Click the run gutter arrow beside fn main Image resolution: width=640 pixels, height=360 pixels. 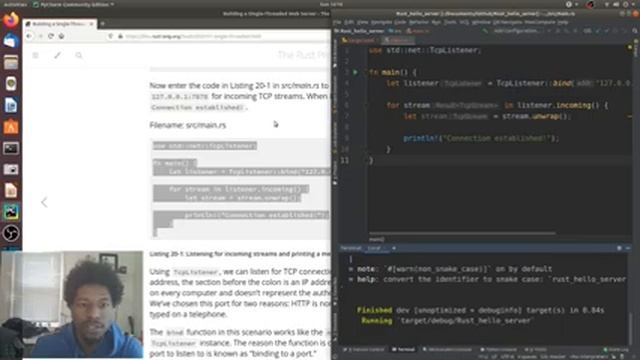(x=355, y=72)
